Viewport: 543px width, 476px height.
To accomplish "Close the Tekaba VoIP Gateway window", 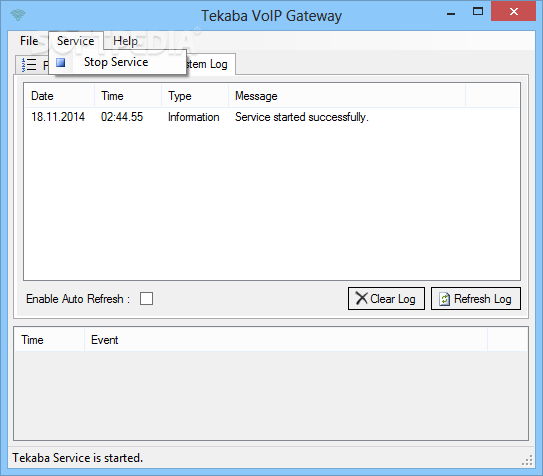I will tap(514, 12).
